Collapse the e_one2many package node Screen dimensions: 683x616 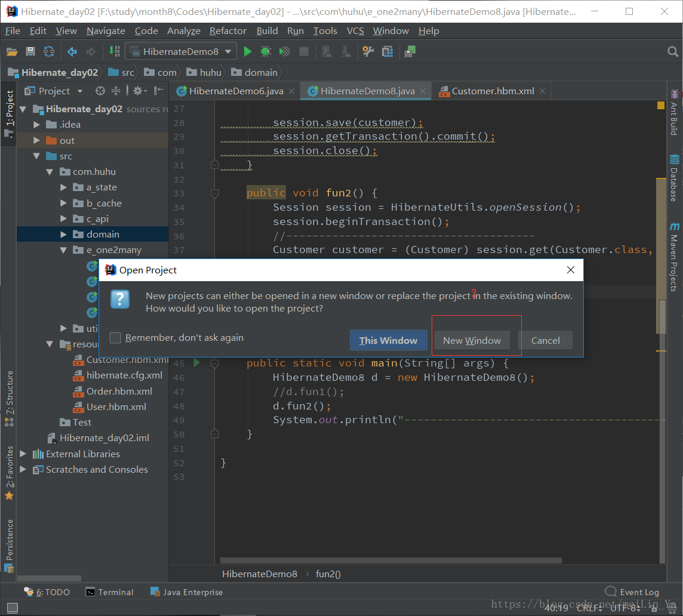click(63, 250)
